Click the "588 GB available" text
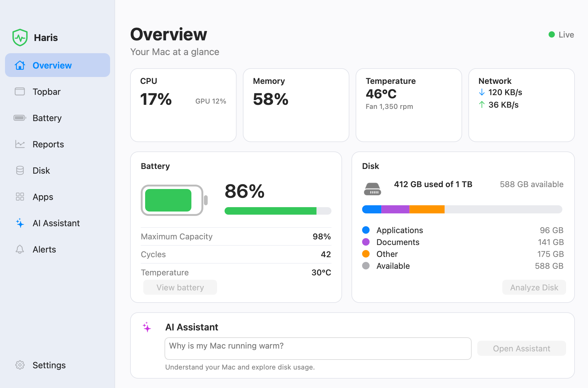The height and width of the screenshot is (388, 588). [x=532, y=184]
